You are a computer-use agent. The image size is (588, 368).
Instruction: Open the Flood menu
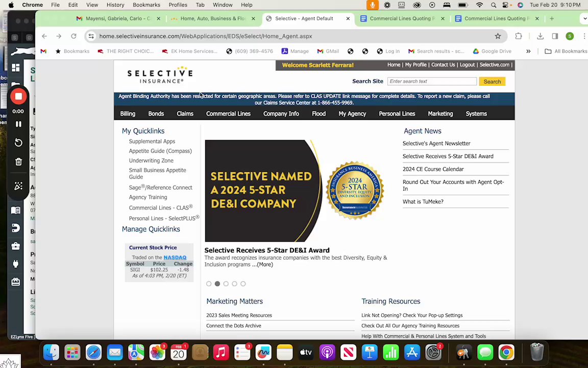click(x=318, y=113)
